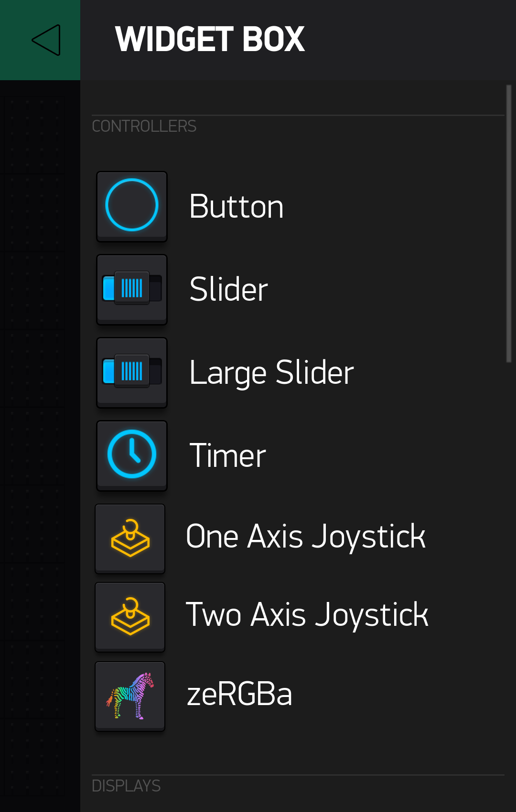Tap the One Axis Joystick label

click(306, 537)
